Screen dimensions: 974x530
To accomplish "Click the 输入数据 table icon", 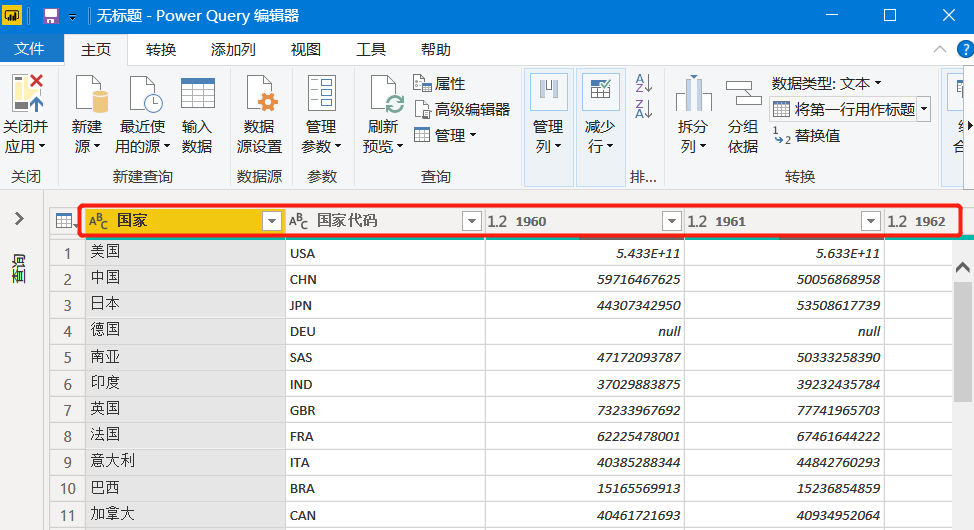I will (197, 93).
